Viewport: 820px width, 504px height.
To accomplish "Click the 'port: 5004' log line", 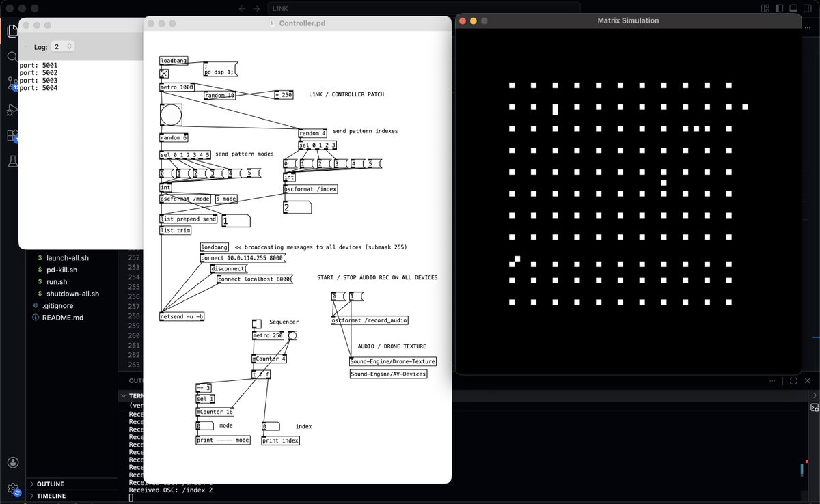I will click(x=39, y=88).
